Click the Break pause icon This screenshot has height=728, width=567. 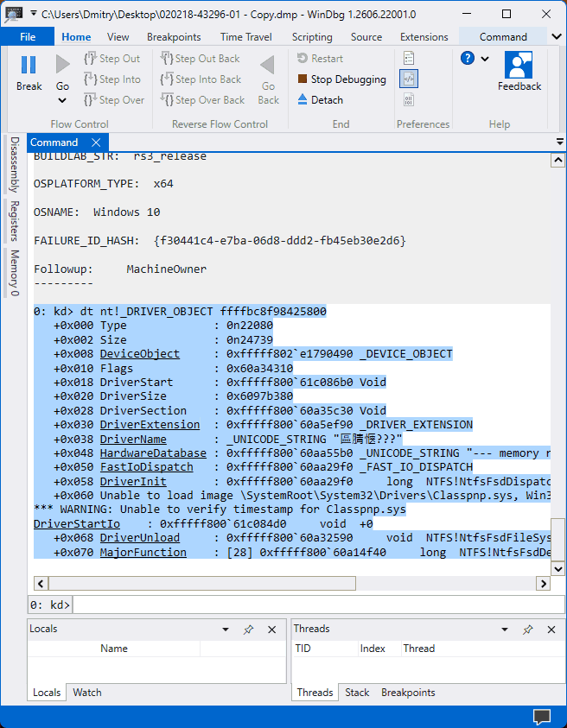[29, 65]
